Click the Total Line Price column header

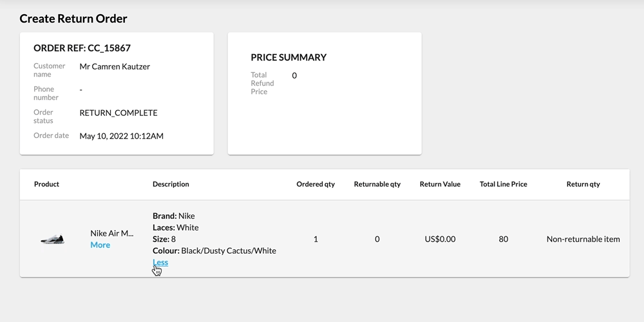(x=503, y=184)
